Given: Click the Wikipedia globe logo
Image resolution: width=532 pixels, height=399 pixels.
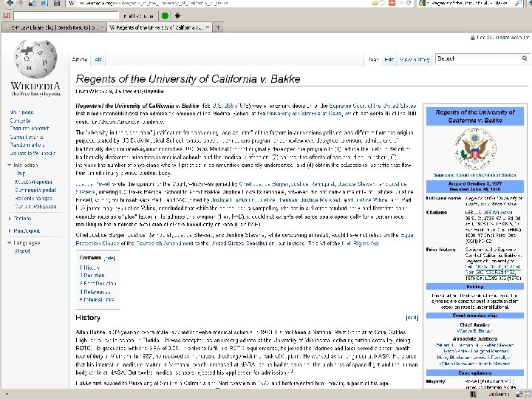Looking at the screenshot, I should [35, 58].
